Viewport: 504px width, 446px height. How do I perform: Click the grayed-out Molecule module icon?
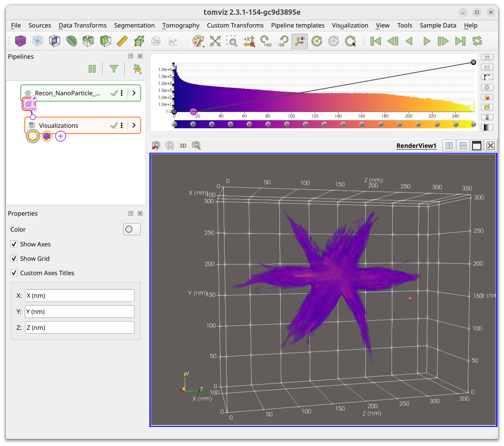[156, 41]
